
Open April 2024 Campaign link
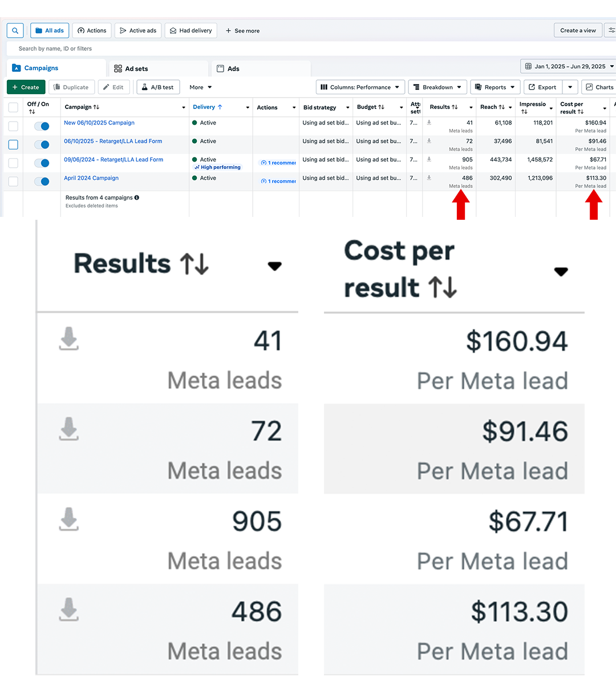tap(91, 178)
